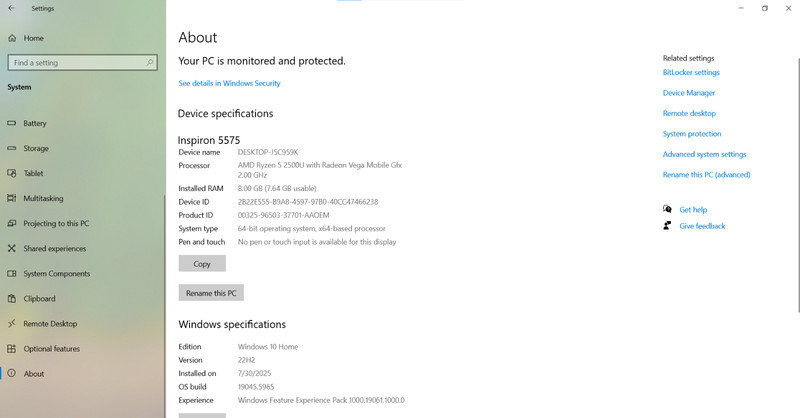Click the Get help chat icon
Viewport: 800px width, 418px height.
[x=667, y=209]
